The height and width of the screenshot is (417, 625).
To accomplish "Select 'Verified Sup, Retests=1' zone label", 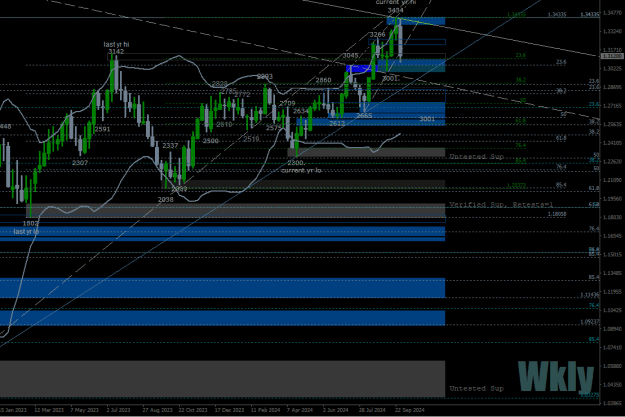I will point(501,205).
